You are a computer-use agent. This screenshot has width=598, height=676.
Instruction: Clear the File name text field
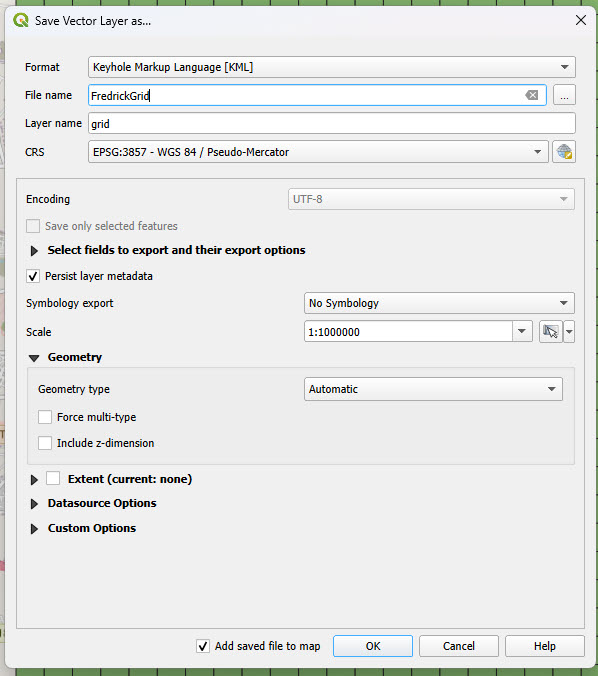point(532,95)
